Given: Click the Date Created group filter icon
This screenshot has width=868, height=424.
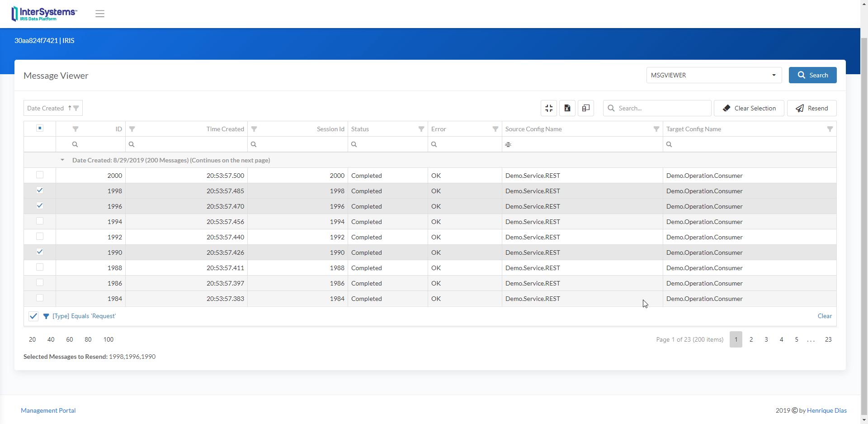Looking at the screenshot, I should point(76,108).
